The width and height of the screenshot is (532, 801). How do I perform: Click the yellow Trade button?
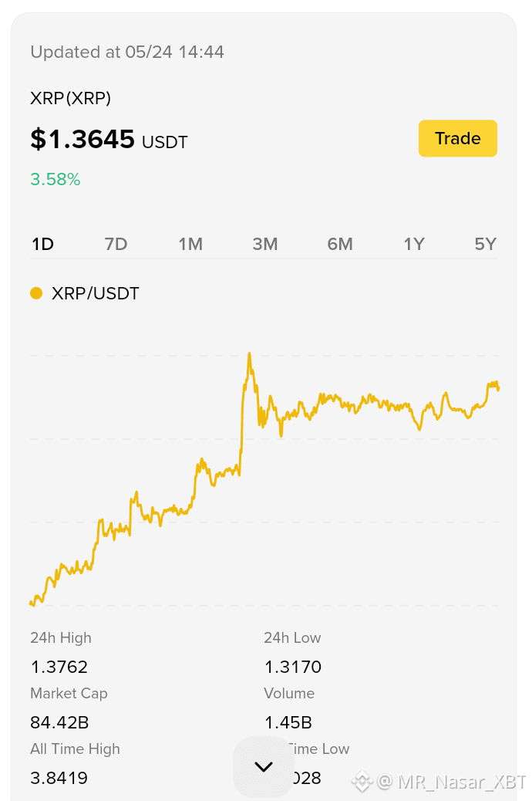[457, 138]
